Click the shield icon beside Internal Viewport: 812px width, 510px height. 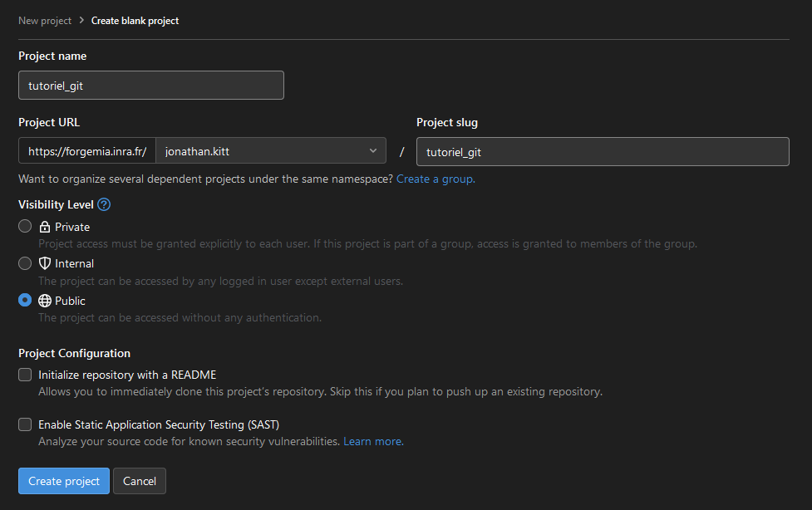45,263
